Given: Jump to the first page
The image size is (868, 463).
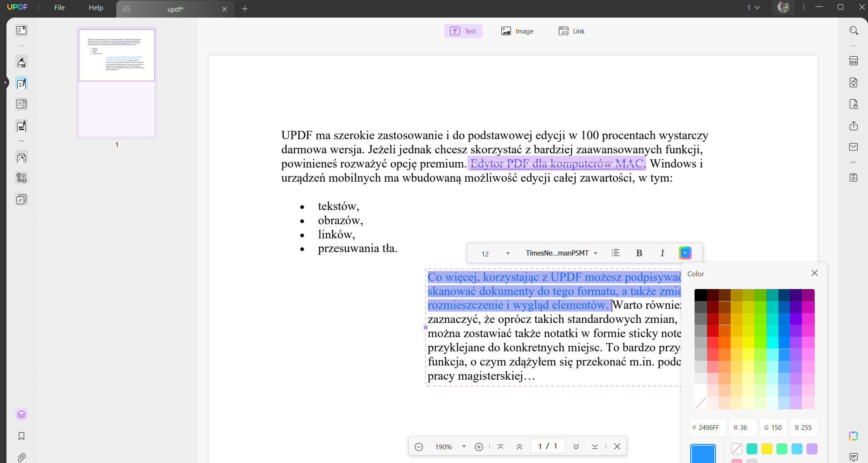Looking at the screenshot, I should pyautogui.click(x=501, y=447).
